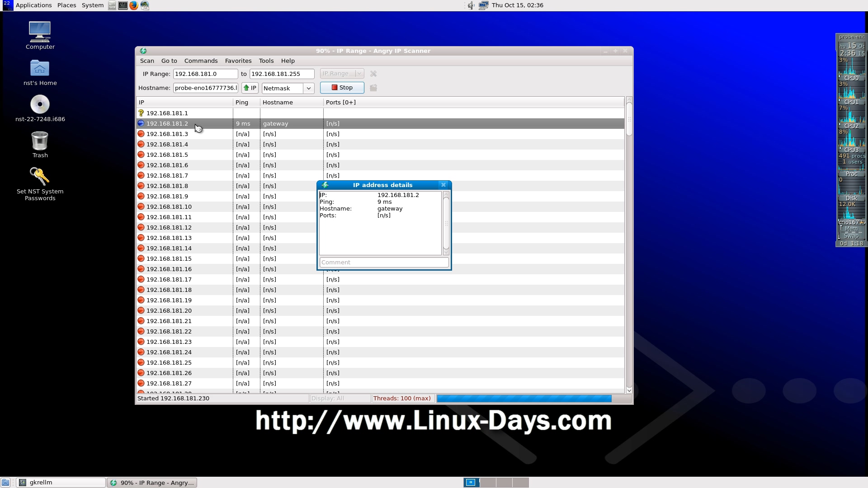Open the System menu in top panel
Image resolution: width=868 pixels, height=488 pixels.
93,5
